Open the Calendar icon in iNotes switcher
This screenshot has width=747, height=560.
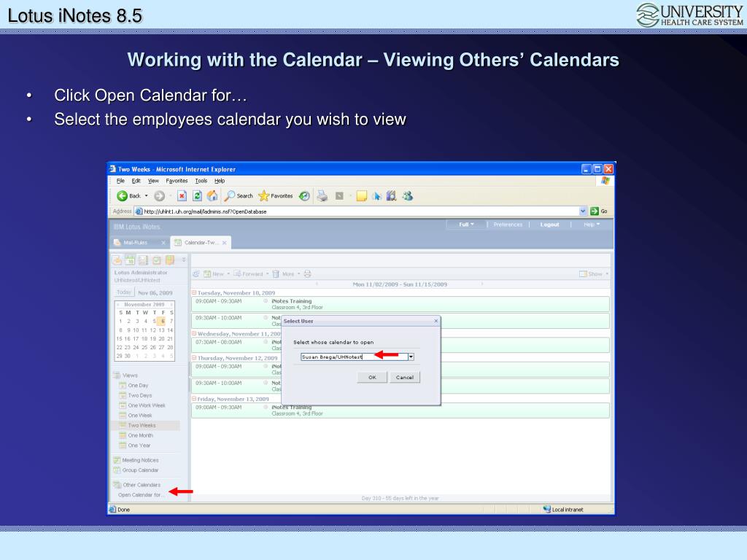click(x=130, y=260)
